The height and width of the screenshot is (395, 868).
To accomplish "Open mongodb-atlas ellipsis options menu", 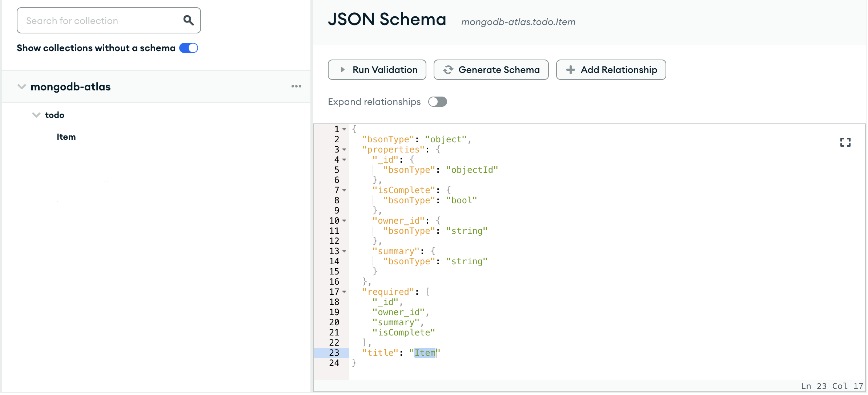I will (x=296, y=86).
